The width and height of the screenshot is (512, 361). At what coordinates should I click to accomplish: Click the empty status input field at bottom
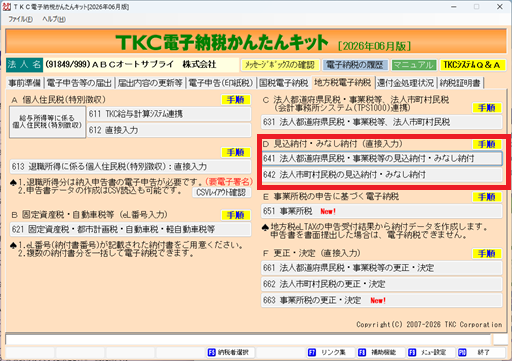248,339
